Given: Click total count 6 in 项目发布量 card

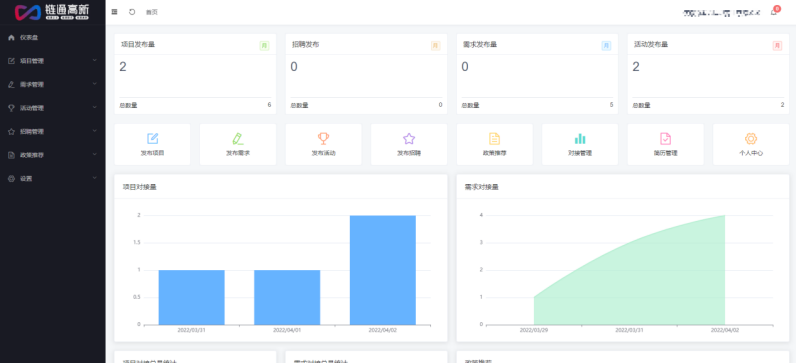Looking at the screenshot, I should point(269,105).
